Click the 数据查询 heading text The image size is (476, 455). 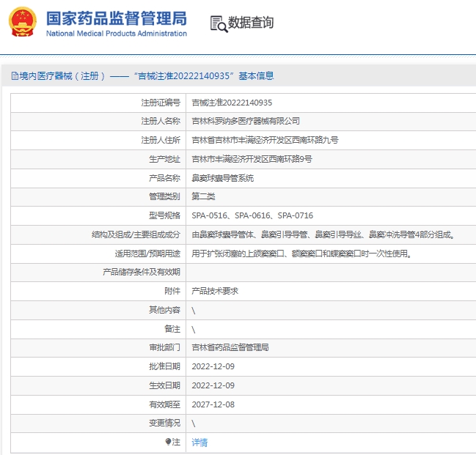click(251, 23)
